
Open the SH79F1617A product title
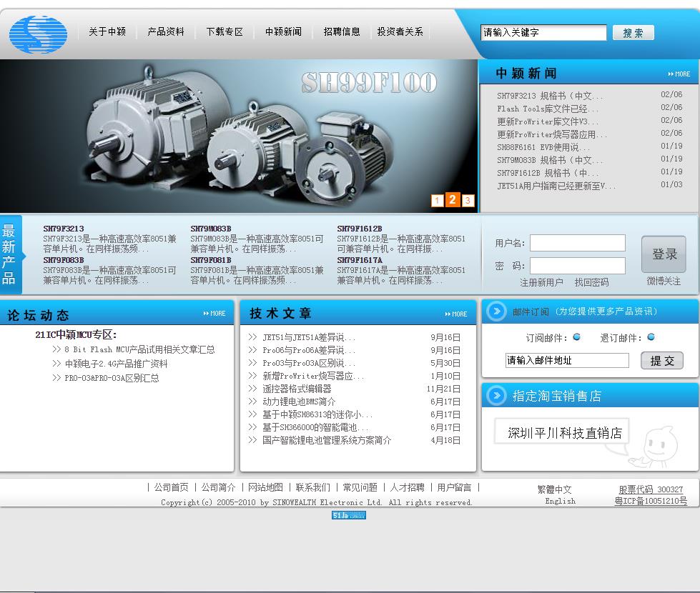point(360,259)
